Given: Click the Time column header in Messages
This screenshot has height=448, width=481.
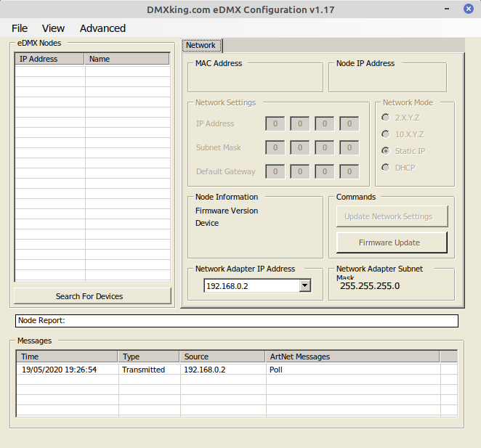Looking at the screenshot, I should tap(67, 357).
